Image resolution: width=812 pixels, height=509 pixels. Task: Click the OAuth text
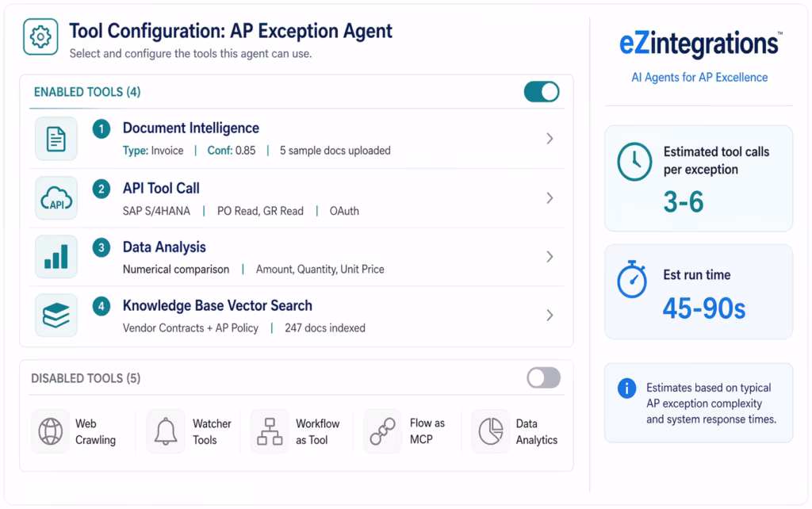point(344,211)
